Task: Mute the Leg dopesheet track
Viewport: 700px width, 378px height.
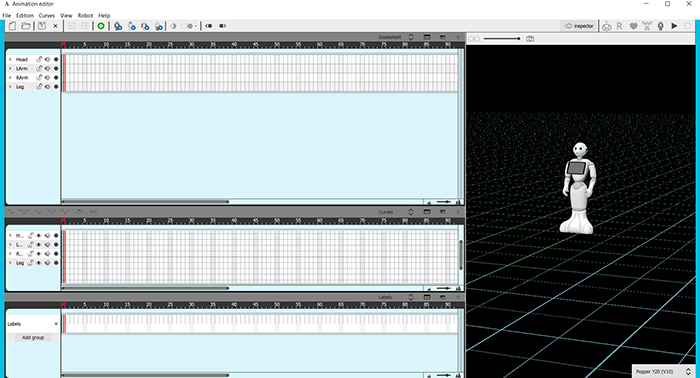Action: (x=47, y=87)
